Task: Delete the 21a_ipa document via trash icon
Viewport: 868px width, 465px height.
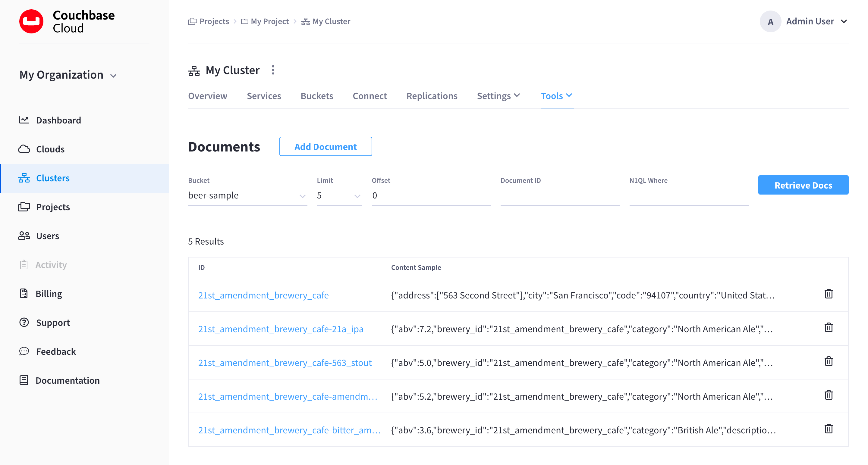Action: 829,328
